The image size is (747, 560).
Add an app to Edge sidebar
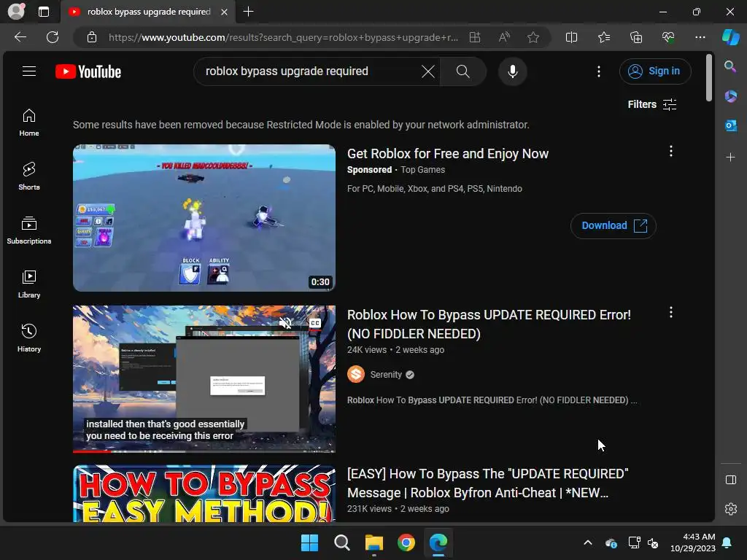click(730, 157)
